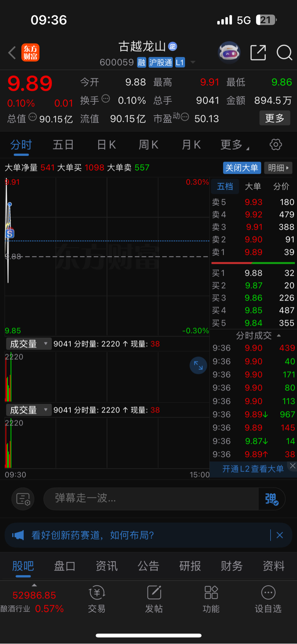
Task: Open 发帖 post icon
Action: [x=154, y=599]
